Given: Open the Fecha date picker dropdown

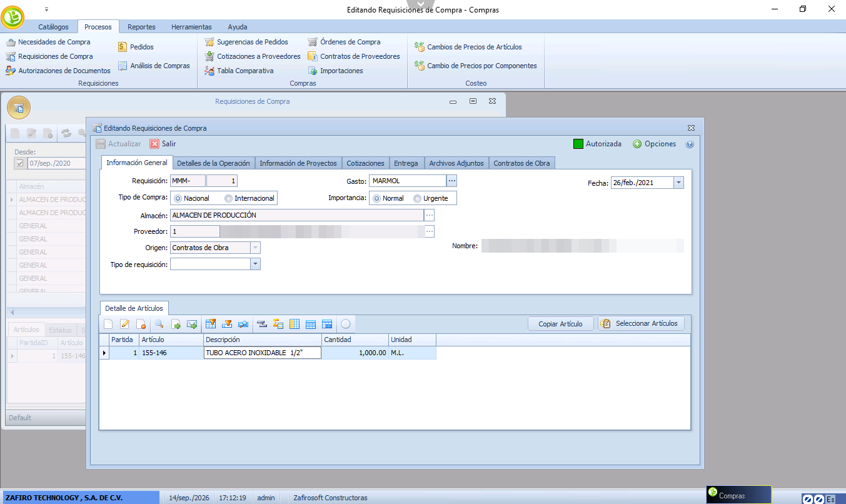Looking at the screenshot, I should pos(678,183).
